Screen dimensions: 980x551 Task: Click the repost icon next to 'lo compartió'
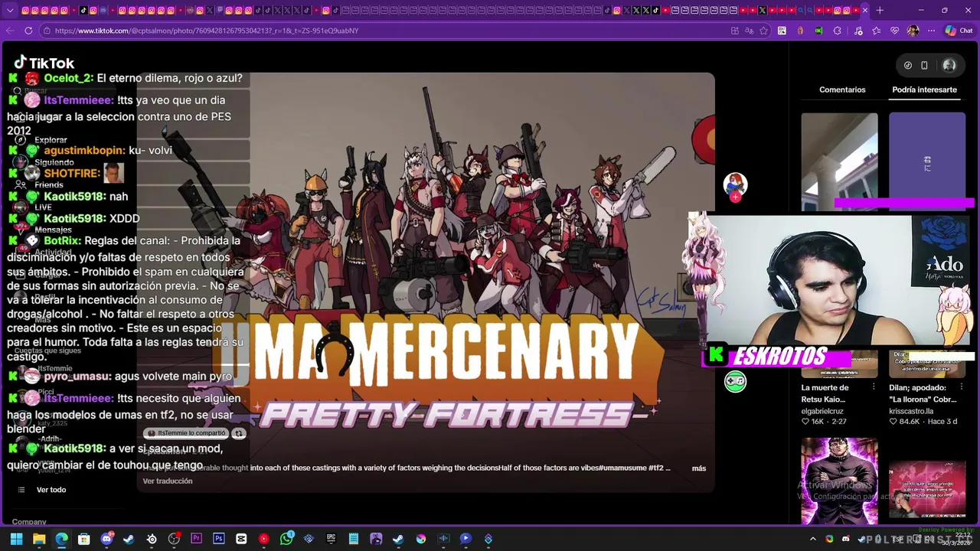coord(238,433)
